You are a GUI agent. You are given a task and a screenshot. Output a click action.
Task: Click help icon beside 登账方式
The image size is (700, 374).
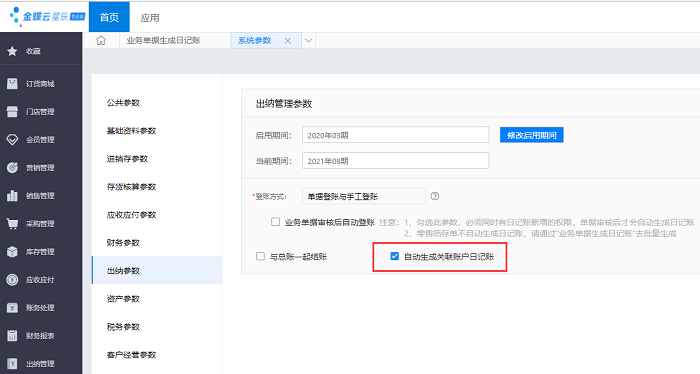click(x=435, y=196)
